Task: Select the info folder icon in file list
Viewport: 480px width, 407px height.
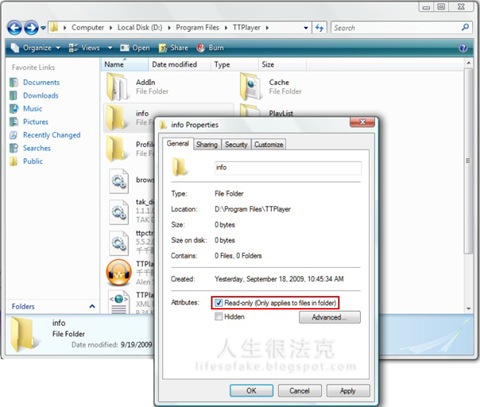Action: [x=116, y=118]
